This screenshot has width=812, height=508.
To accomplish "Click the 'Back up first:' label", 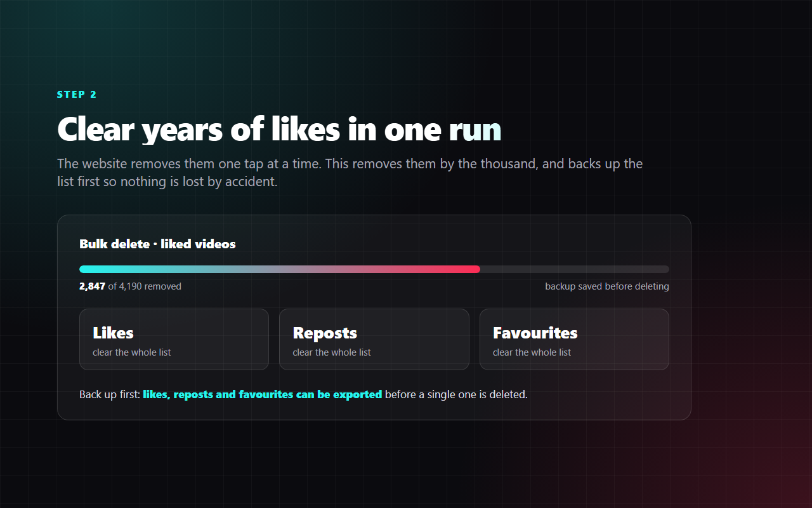I will click(x=110, y=394).
